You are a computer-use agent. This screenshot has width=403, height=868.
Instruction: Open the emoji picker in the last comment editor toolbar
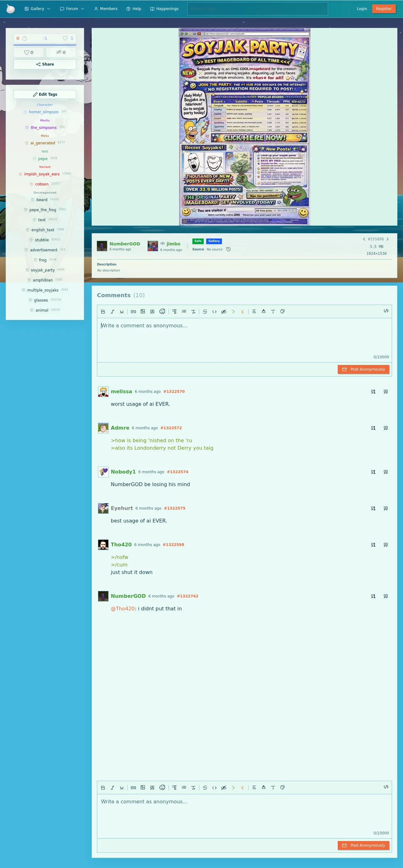(162, 787)
